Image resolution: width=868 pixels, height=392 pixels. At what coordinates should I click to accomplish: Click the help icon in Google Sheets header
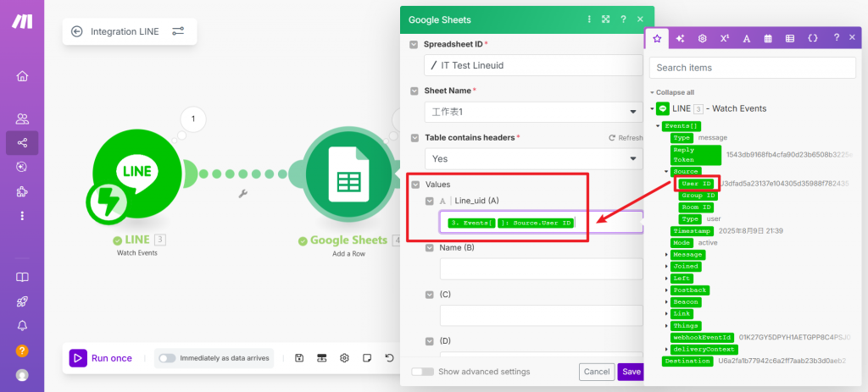[x=623, y=19]
